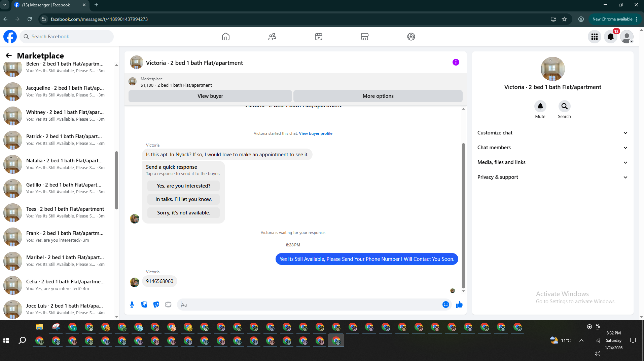Click the install app icon in address bar
The height and width of the screenshot is (361, 644).
[553, 19]
